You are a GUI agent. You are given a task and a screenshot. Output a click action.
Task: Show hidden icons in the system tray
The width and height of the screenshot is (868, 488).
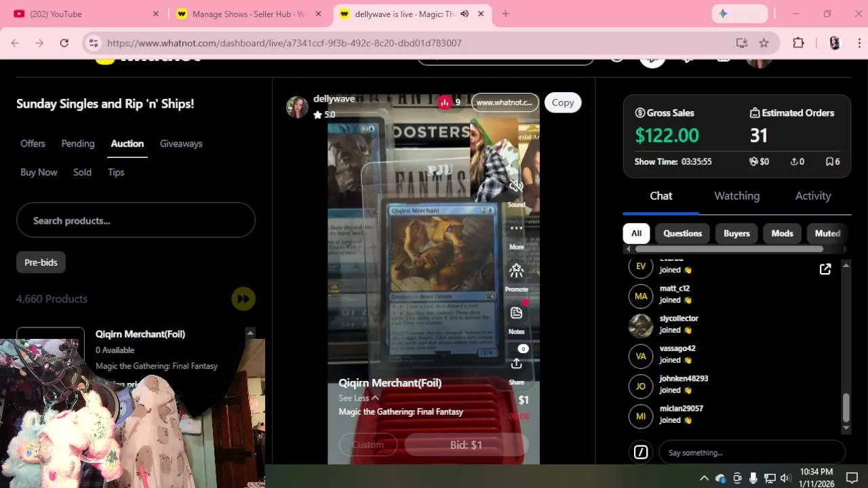(704, 478)
